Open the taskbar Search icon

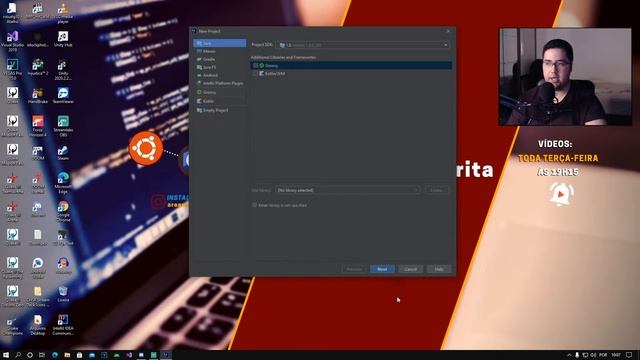(18, 355)
